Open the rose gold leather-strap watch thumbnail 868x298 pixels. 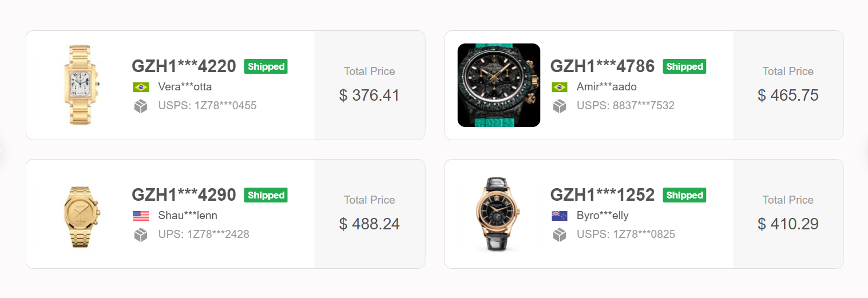[x=498, y=214]
